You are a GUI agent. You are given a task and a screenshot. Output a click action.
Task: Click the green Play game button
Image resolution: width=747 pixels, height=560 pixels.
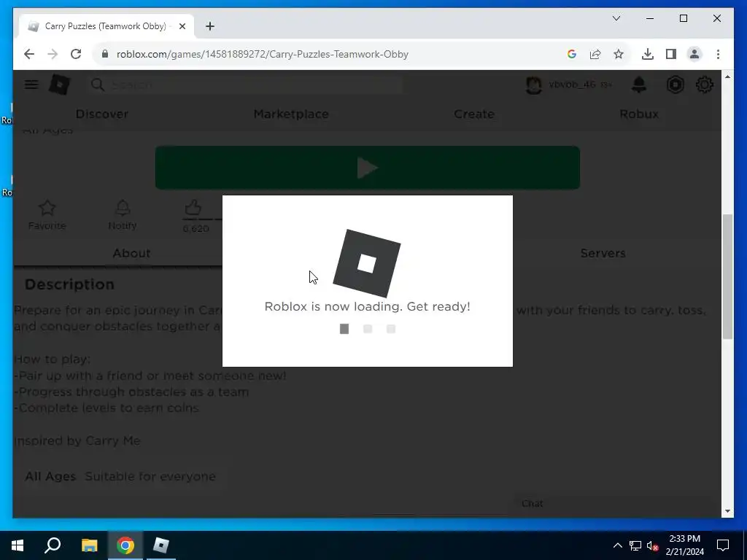tap(368, 168)
